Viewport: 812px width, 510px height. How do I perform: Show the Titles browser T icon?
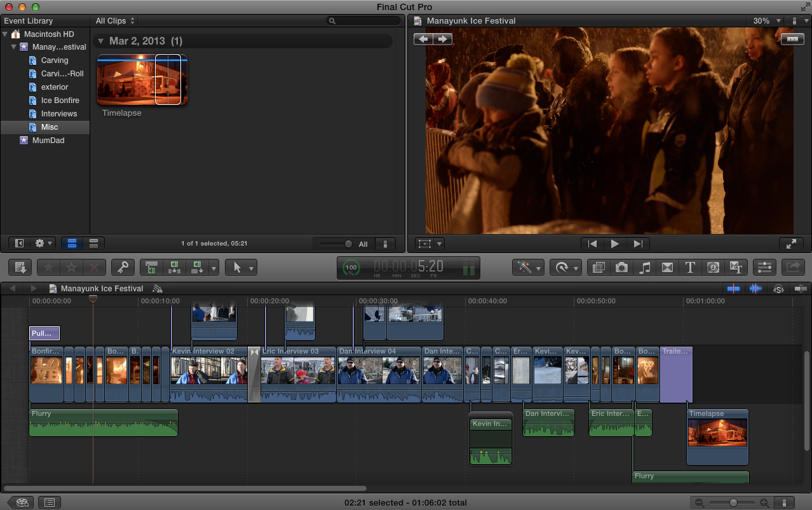[690, 268]
